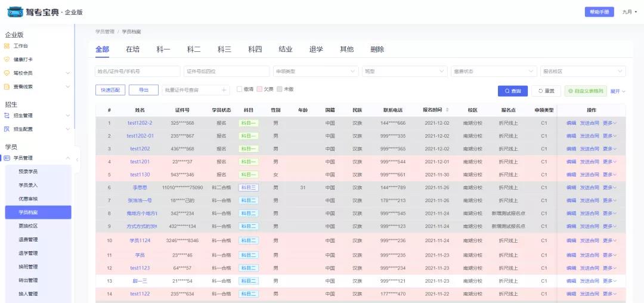Image resolution: width=644 pixels, height=303 pixels.
Task: Click the 查看线索 document icon in sidebar
Action: (7, 86)
